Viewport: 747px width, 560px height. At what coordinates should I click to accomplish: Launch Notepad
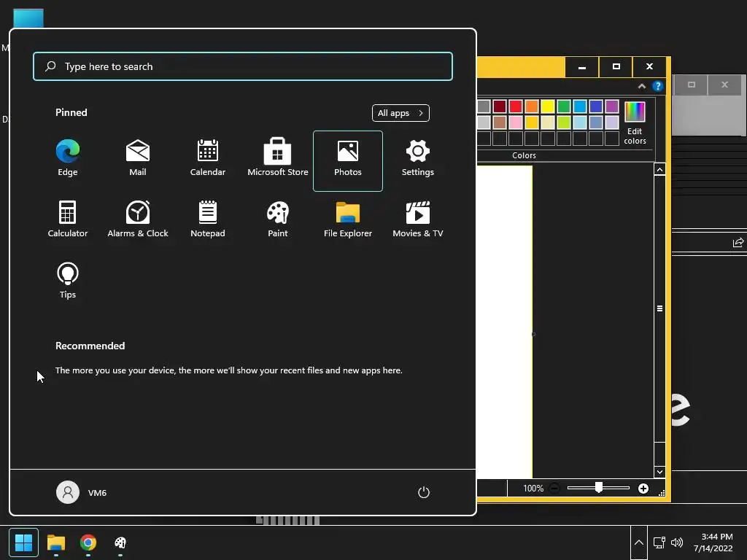[x=208, y=219]
